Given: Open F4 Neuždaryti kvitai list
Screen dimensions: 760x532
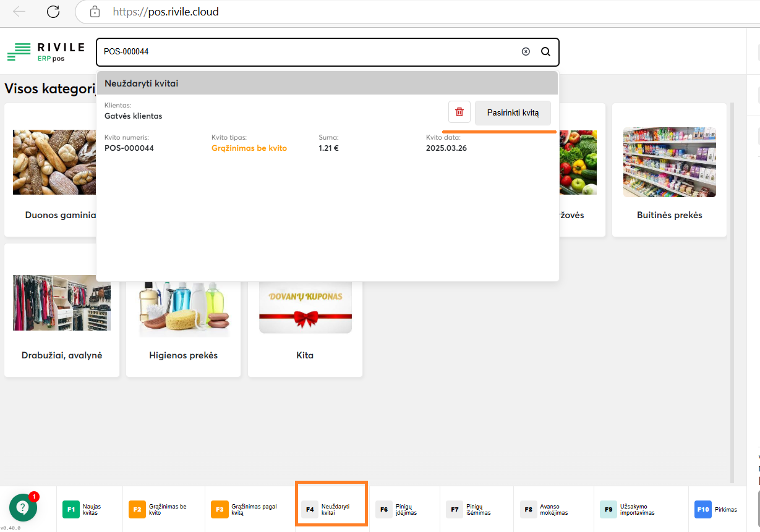Looking at the screenshot, I should point(331,510).
